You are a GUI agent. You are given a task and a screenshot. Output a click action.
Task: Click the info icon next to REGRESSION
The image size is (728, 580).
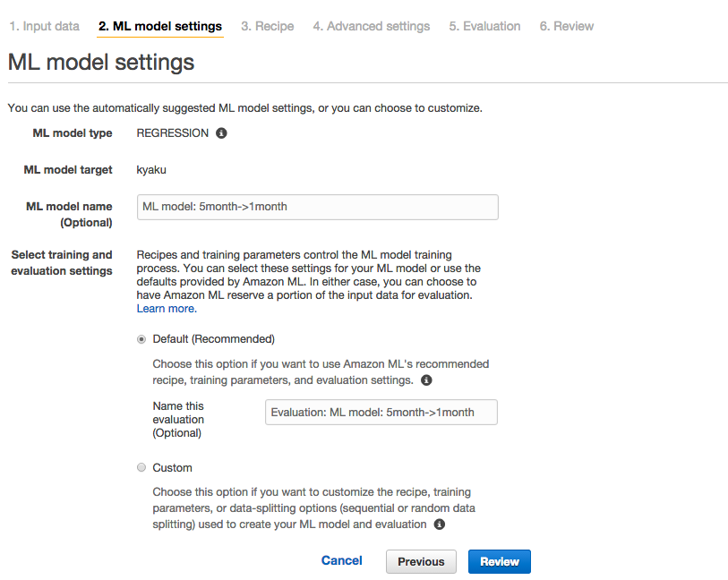221,133
